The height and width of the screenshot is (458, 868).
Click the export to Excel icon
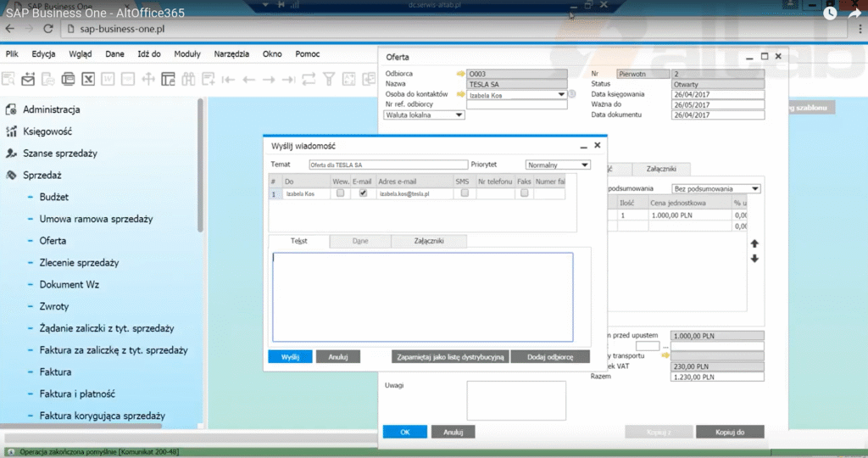88,79
